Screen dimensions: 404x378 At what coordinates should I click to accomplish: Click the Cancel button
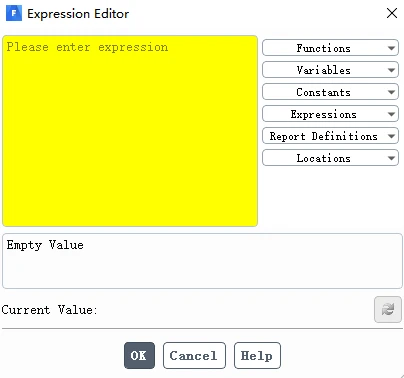(x=194, y=355)
